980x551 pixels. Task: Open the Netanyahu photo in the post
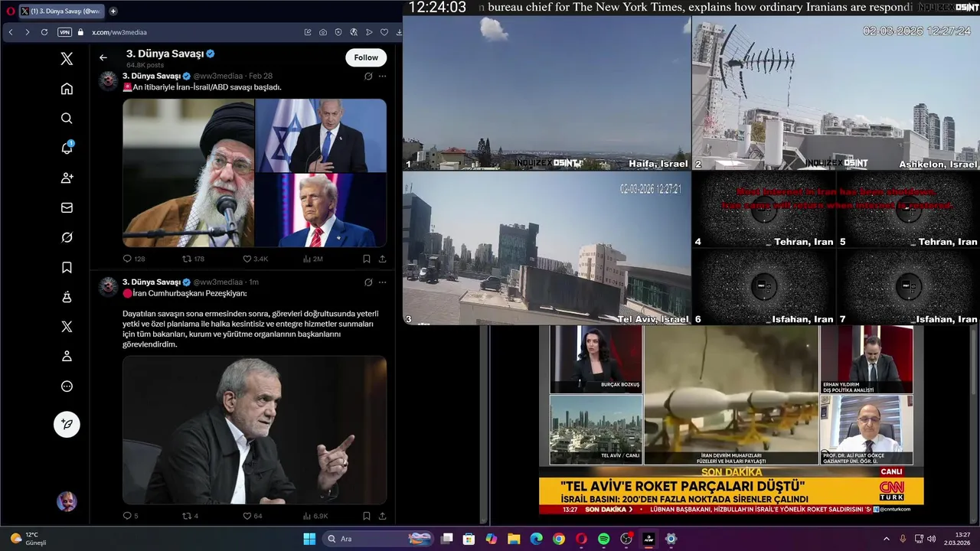point(321,135)
